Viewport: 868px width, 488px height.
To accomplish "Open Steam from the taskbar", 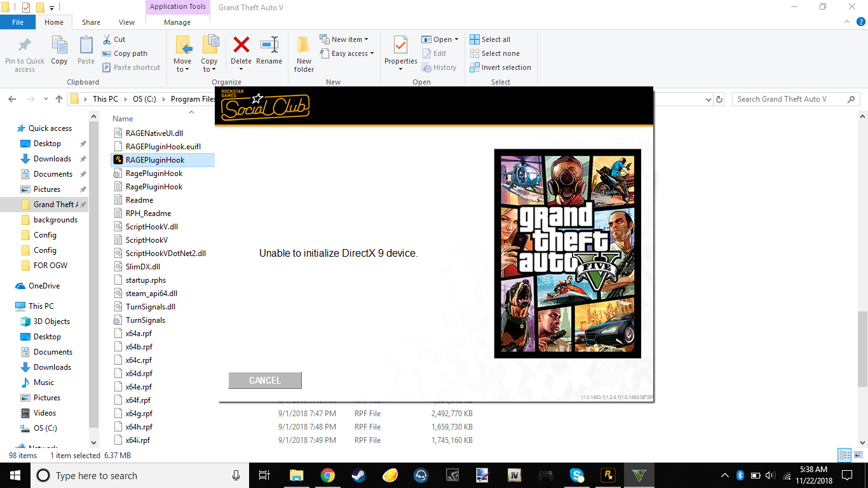I will coord(358,475).
